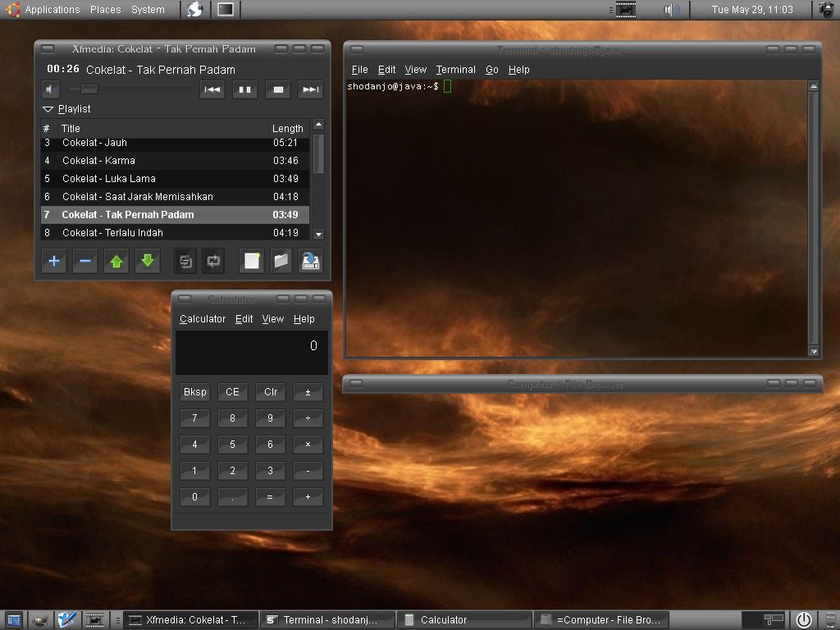The image size is (840, 630).
Task: Open the Calculator's View menu
Action: (x=272, y=319)
